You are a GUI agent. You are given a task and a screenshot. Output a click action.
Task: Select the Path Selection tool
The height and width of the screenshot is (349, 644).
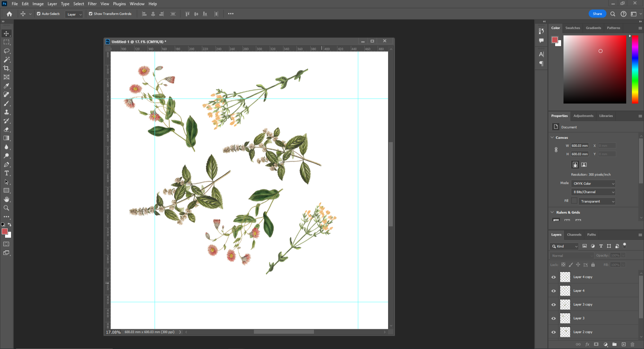point(6,182)
